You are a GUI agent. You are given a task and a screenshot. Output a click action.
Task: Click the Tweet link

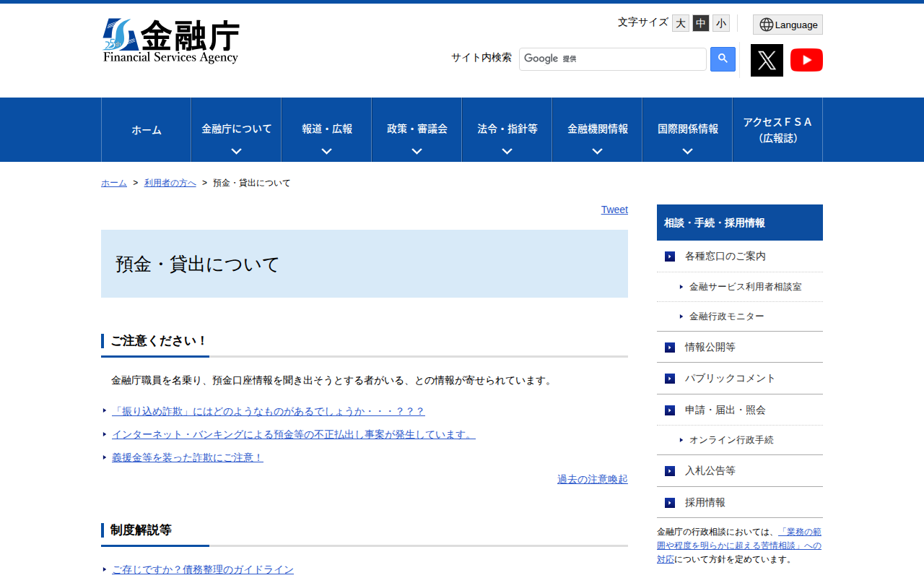(614, 210)
